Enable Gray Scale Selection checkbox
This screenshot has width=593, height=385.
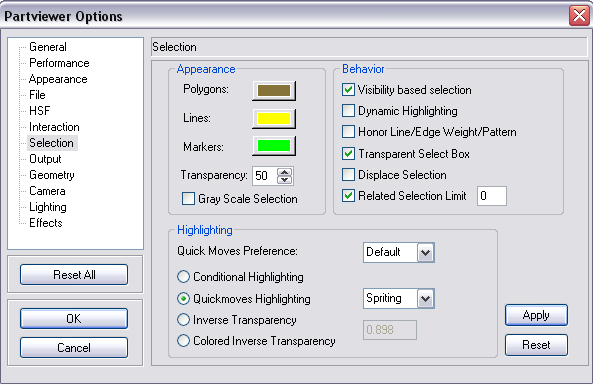point(188,199)
